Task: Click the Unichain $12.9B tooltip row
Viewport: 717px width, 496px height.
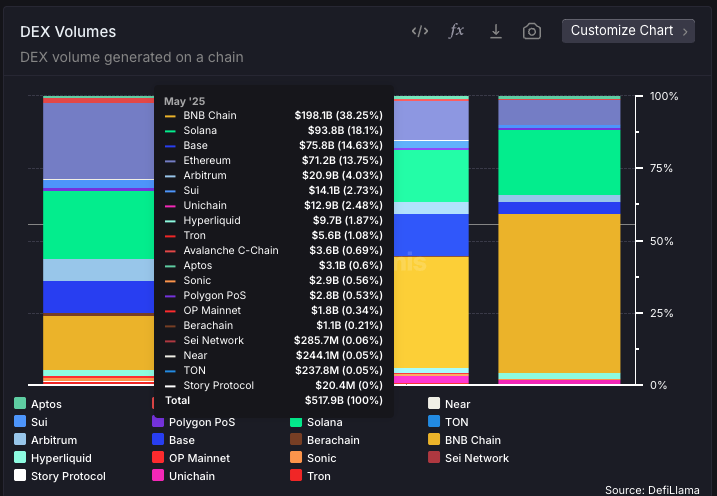Action: pos(273,205)
